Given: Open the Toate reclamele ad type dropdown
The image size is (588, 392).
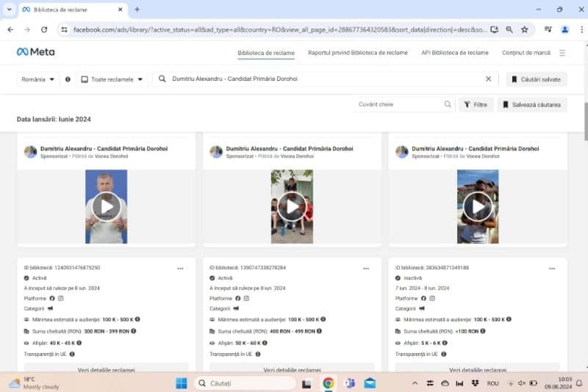Looking at the screenshot, I should (112, 79).
